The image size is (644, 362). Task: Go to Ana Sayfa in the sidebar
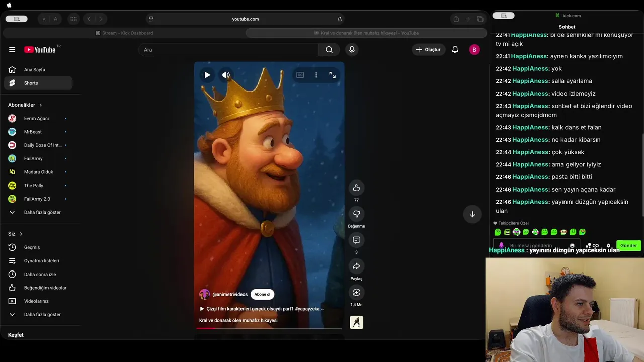pos(38,70)
